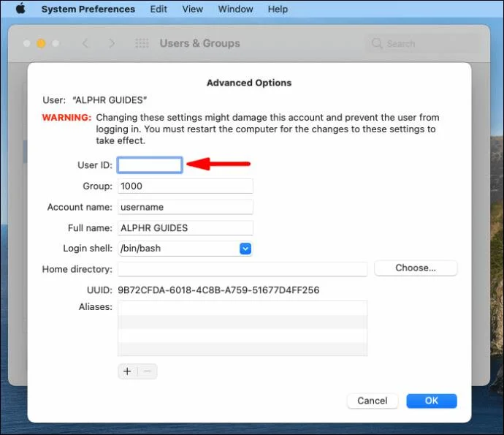
Task: Click the Search field in preferences window
Action: [424, 43]
